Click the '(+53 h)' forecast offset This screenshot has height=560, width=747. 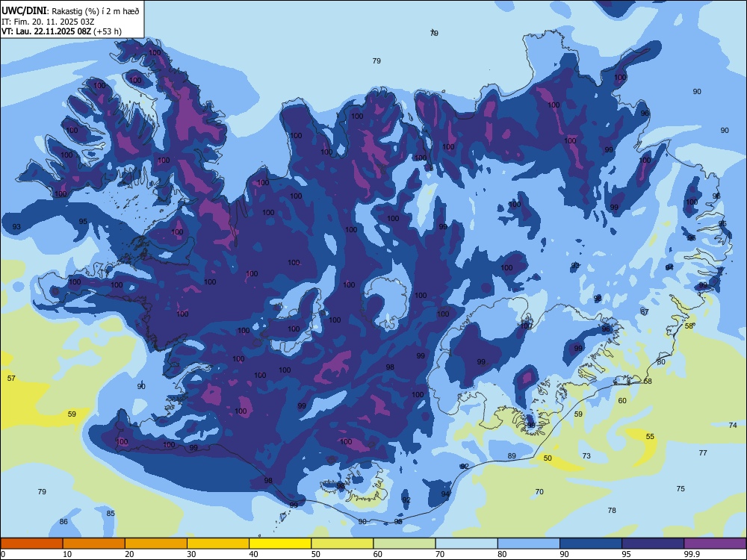pyautogui.click(x=108, y=31)
